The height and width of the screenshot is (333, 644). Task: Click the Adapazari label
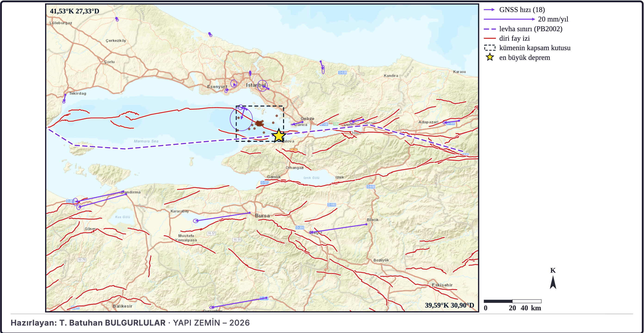point(428,122)
